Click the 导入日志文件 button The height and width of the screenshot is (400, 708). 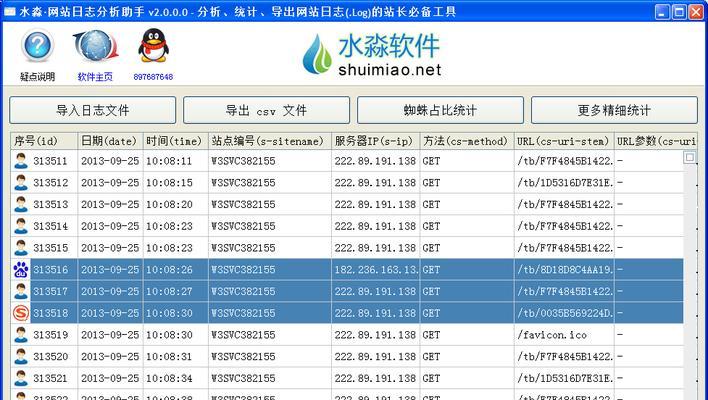(x=93, y=110)
